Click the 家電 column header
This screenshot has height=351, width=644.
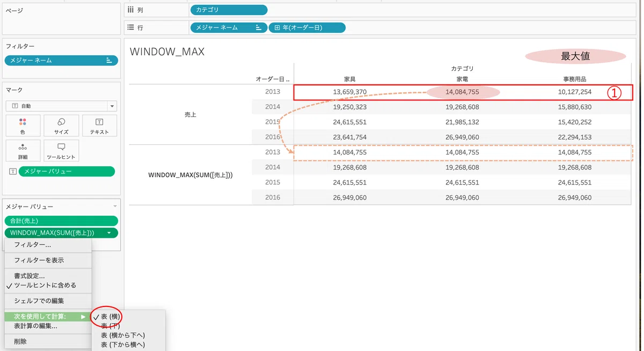click(463, 79)
